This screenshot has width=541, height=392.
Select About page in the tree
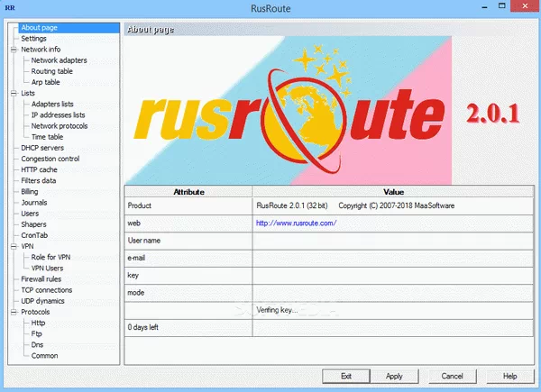point(39,28)
